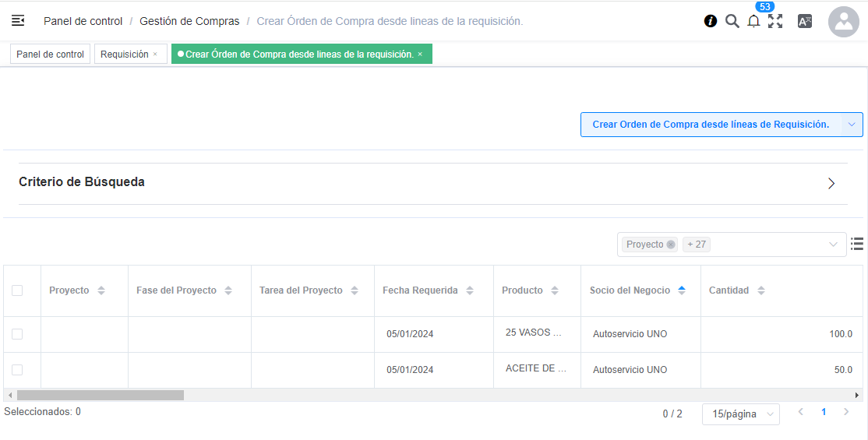Toggle fullscreen mode icon
Image resolution: width=868 pixels, height=440 pixels.
coord(775,22)
